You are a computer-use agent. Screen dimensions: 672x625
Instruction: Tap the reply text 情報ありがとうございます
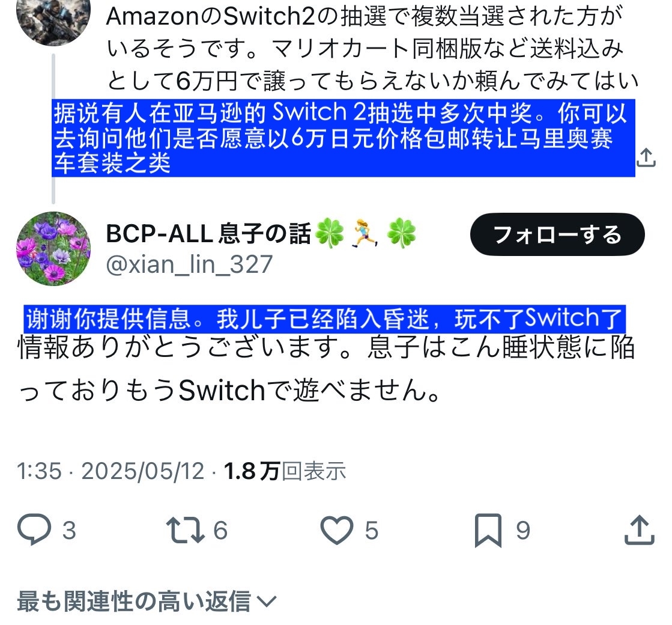coord(325,369)
